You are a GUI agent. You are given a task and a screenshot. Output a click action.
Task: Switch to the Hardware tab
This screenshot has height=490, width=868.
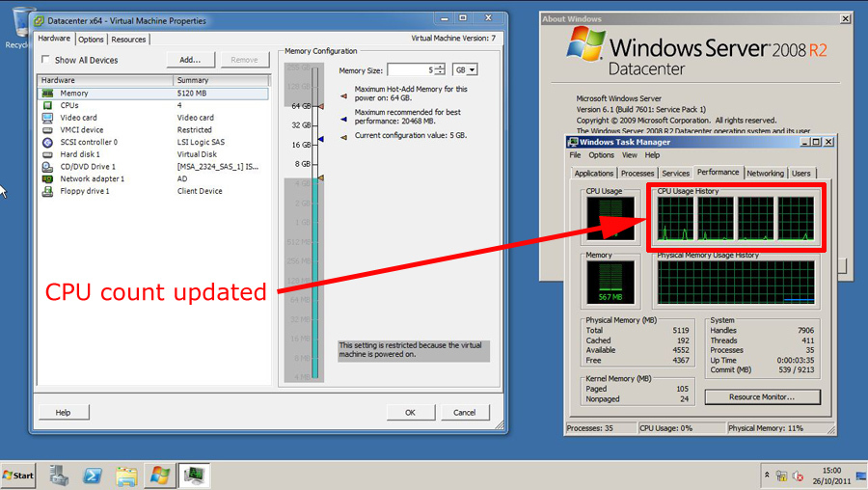54,39
